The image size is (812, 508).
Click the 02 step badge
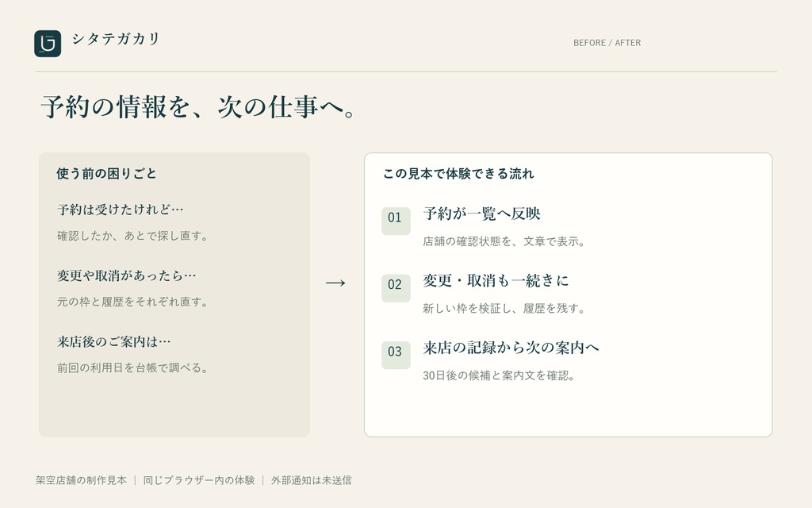[396, 288]
